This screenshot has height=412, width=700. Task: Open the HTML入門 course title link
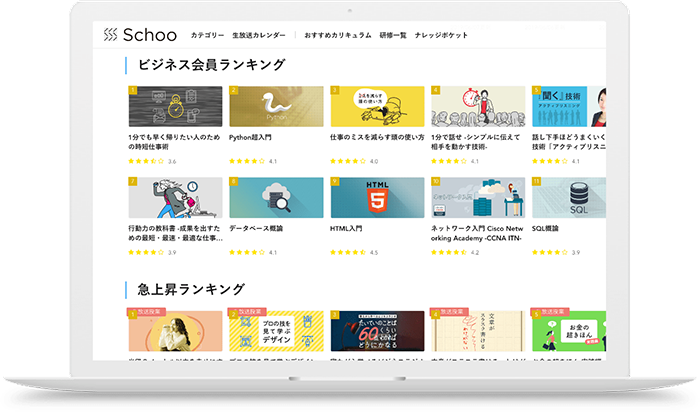346,228
